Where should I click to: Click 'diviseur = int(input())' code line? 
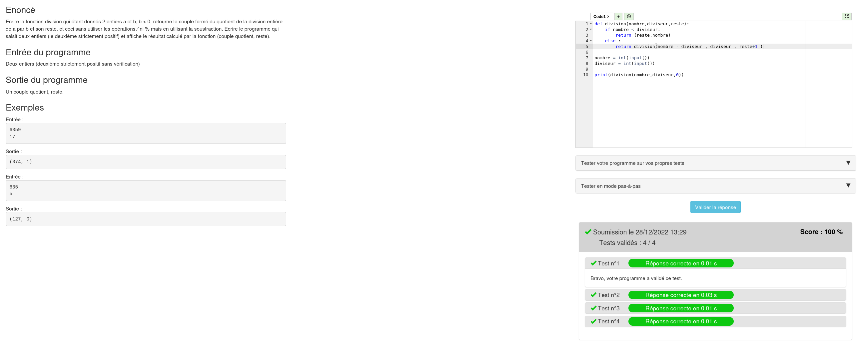coord(624,64)
